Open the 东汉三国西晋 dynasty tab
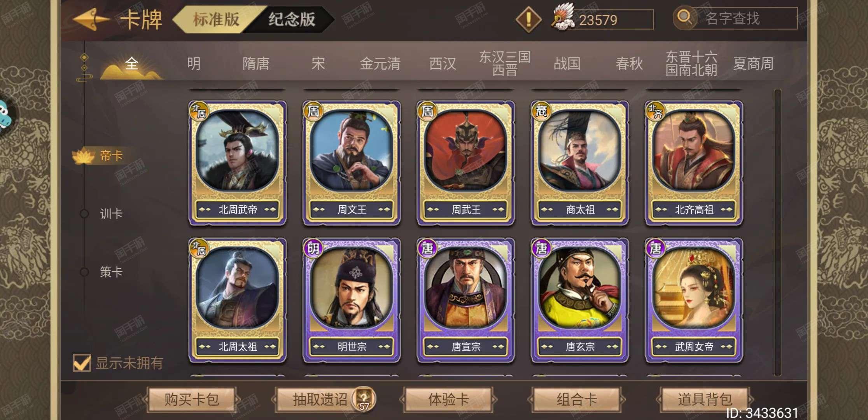 point(505,63)
